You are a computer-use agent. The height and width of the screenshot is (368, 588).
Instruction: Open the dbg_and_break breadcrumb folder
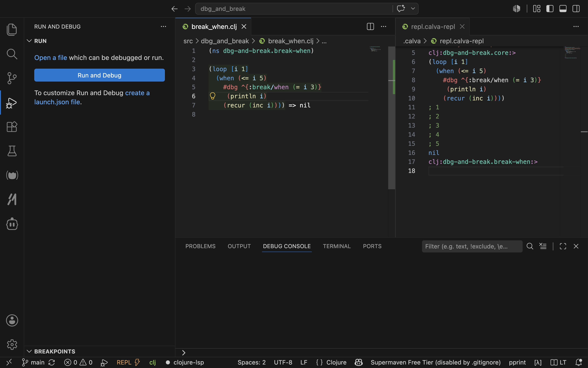tap(225, 41)
